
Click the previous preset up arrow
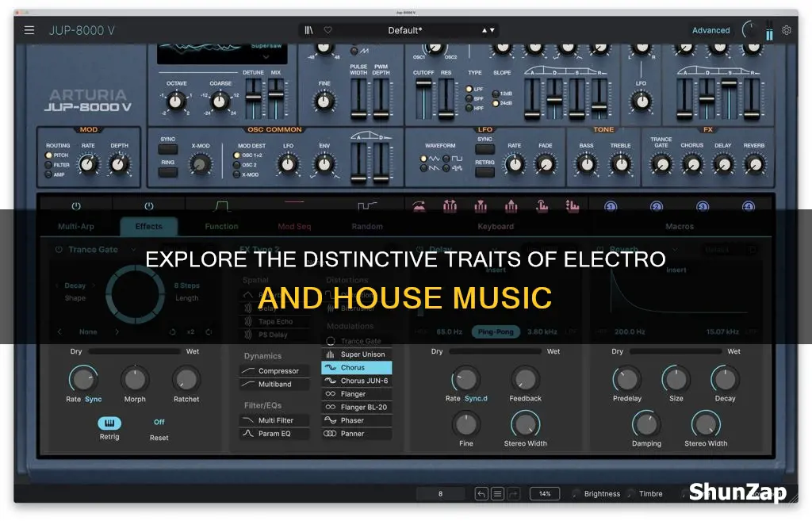(485, 31)
